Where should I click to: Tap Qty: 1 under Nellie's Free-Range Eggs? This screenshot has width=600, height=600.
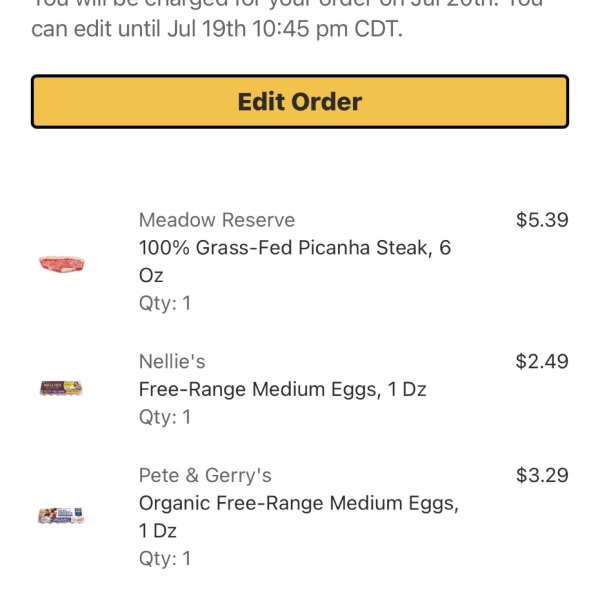(x=165, y=417)
